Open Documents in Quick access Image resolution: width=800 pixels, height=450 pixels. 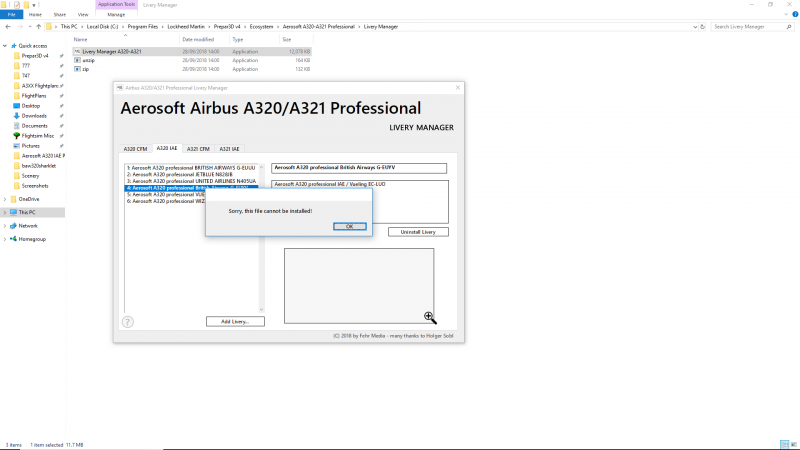[x=34, y=126]
